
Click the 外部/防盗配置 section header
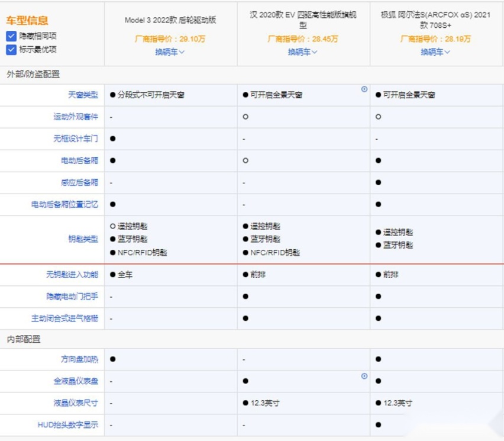click(x=33, y=75)
